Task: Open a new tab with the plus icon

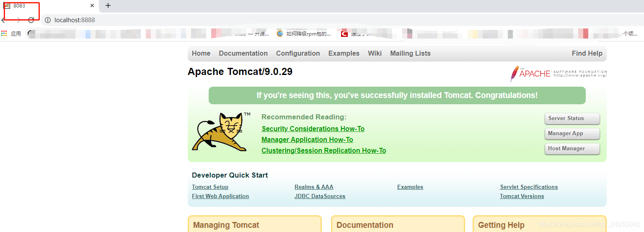Action: (108, 5)
